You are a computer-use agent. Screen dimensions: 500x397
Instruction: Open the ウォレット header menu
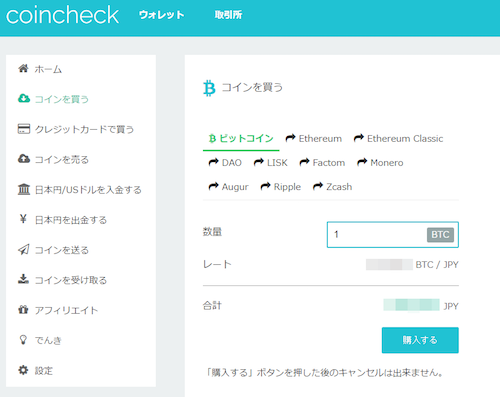(x=161, y=15)
